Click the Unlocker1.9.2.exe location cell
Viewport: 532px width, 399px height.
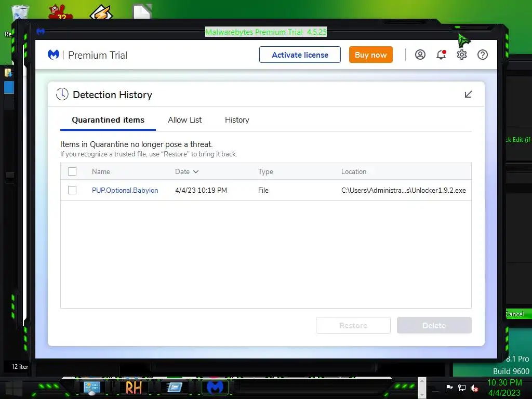[403, 190]
